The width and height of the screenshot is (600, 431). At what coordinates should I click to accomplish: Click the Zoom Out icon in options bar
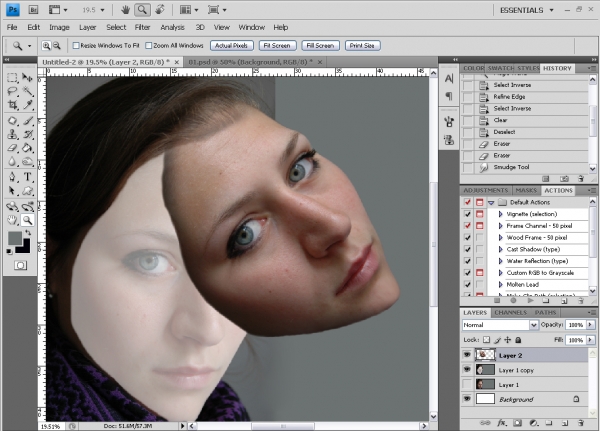57,46
